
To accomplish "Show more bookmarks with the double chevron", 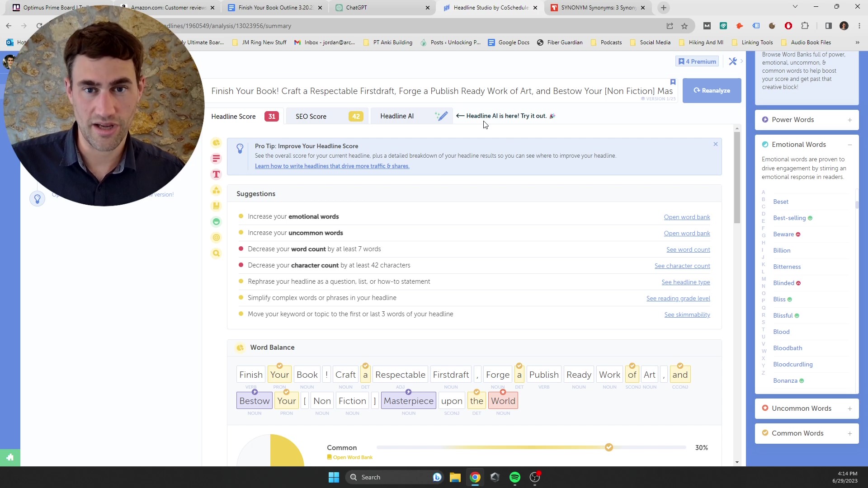I will click(858, 42).
